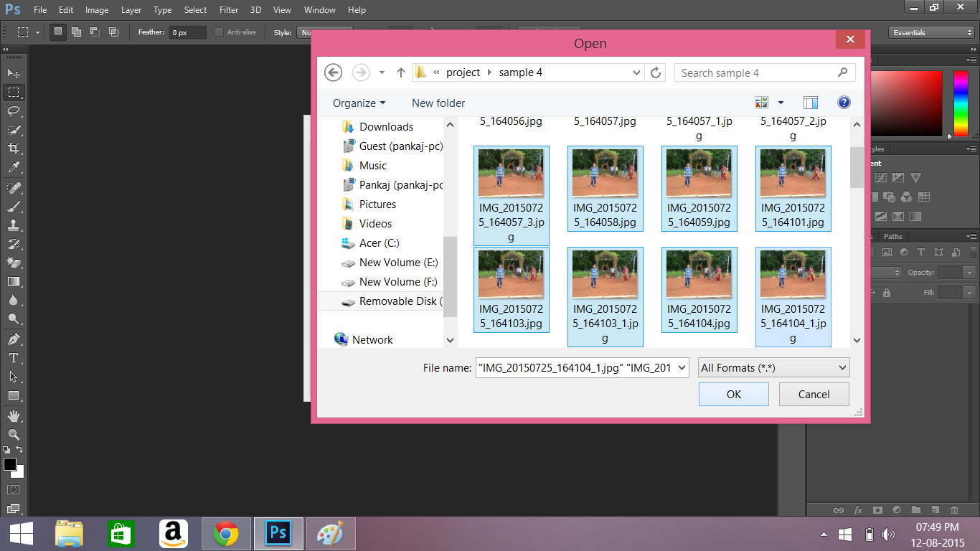Select the Spot Healing Brush tool
The height and width of the screenshot is (551, 980).
click(x=13, y=188)
